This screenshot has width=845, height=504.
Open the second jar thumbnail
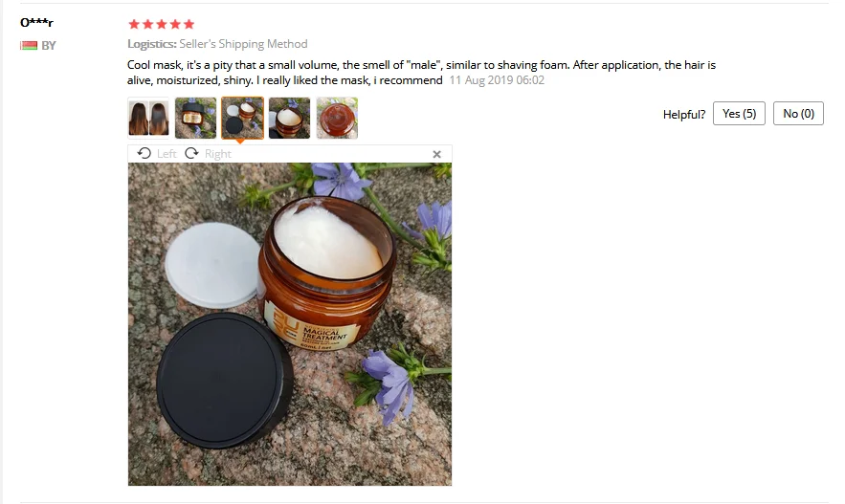point(195,118)
